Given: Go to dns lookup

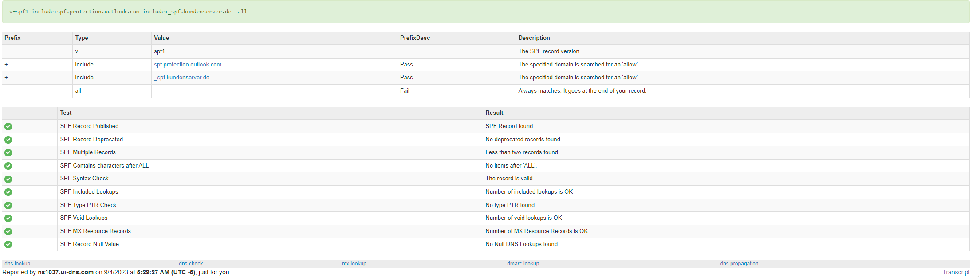Looking at the screenshot, I should click(17, 264).
